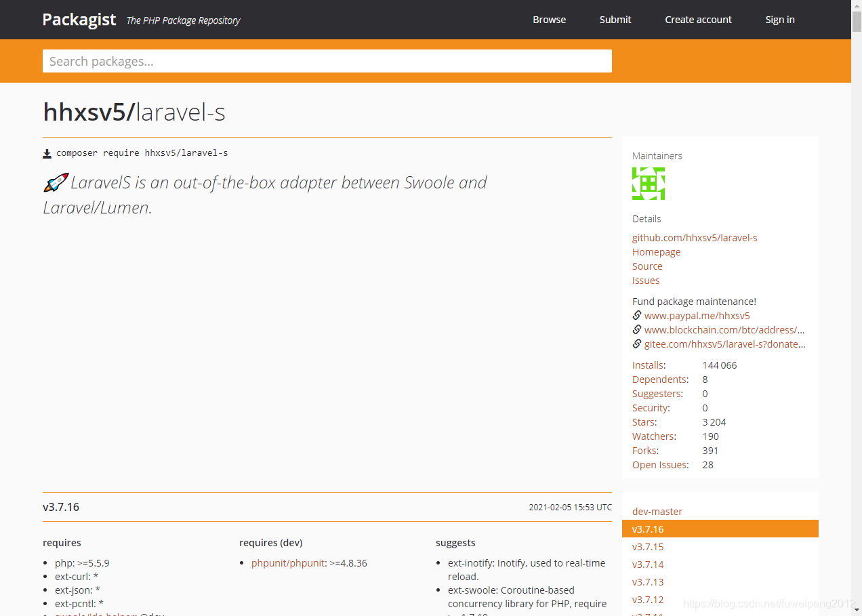Image resolution: width=862 pixels, height=616 pixels.
Task: Click the Installs statistic label
Action: 649,365
